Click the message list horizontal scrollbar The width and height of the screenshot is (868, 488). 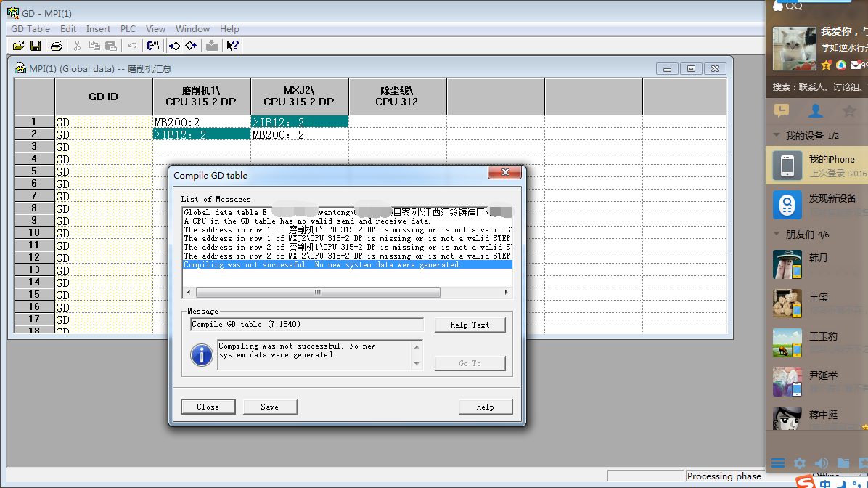(316, 292)
